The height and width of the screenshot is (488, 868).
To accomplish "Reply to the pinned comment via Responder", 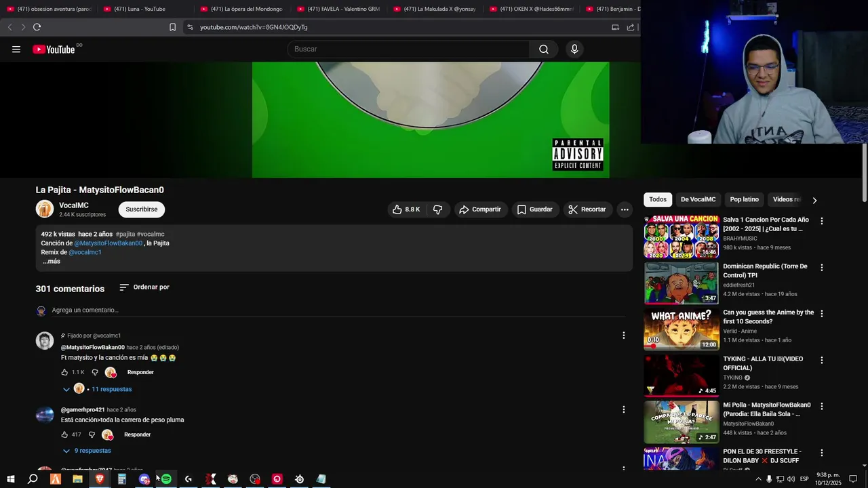I will [x=140, y=372].
